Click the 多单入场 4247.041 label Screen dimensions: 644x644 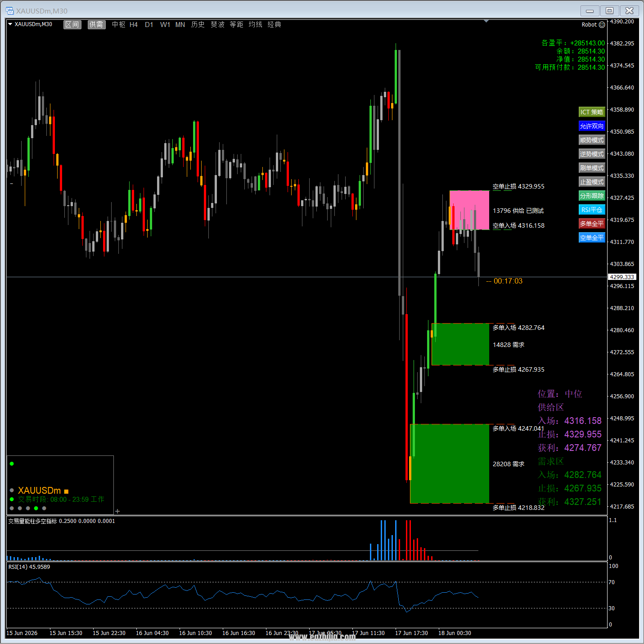(x=518, y=428)
